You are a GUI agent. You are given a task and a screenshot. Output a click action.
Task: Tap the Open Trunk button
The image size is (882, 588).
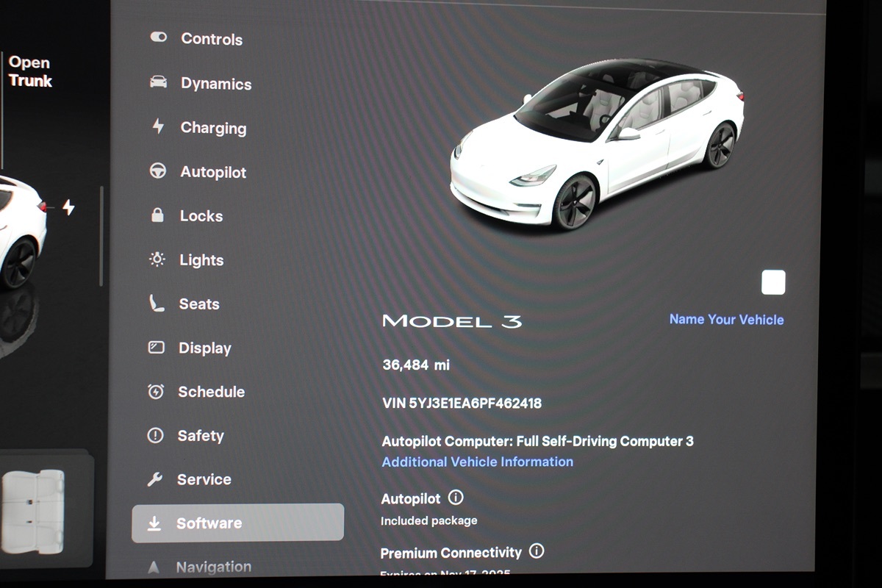point(30,72)
